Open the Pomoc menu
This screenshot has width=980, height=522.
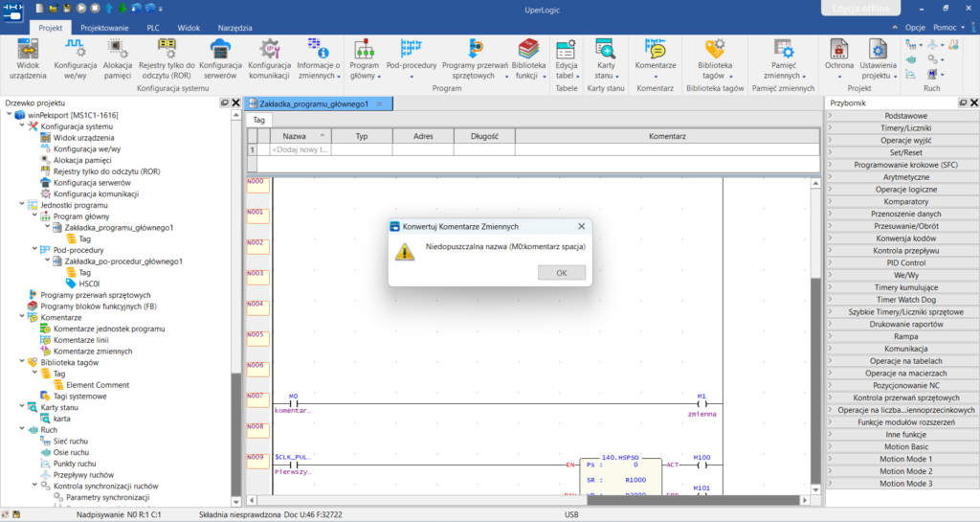point(948,28)
